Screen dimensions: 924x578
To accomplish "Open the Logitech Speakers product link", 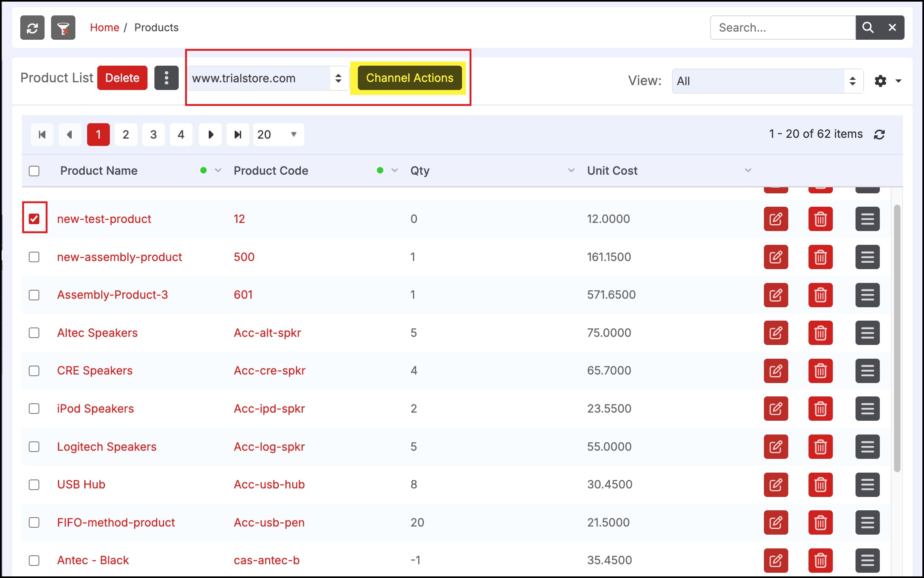I will (x=107, y=447).
